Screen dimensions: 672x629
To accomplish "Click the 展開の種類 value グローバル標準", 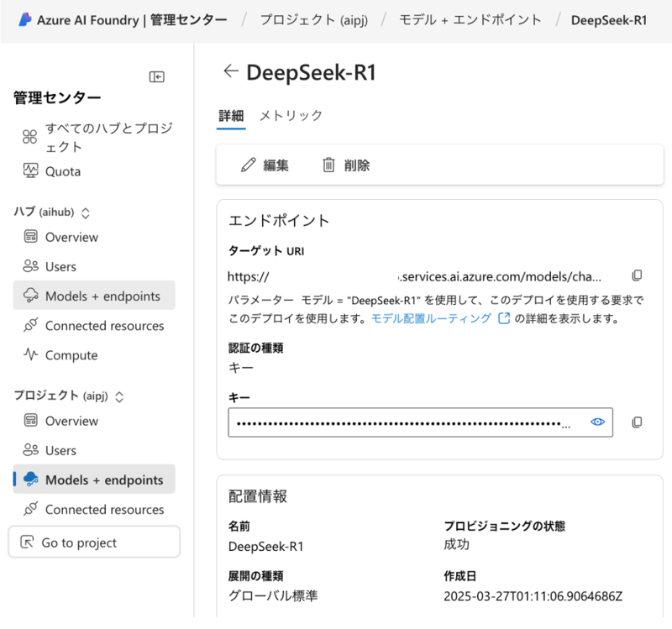I will (x=273, y=595).
